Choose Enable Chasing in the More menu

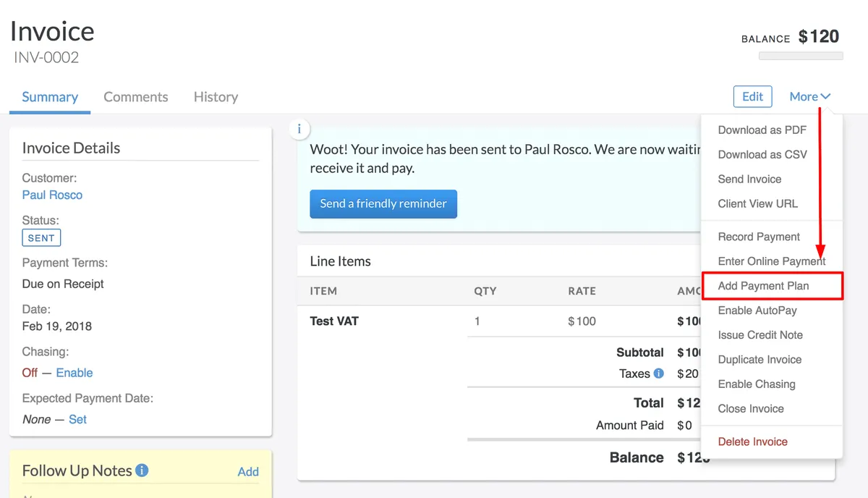pyautogui.click(x=756, y=384)
